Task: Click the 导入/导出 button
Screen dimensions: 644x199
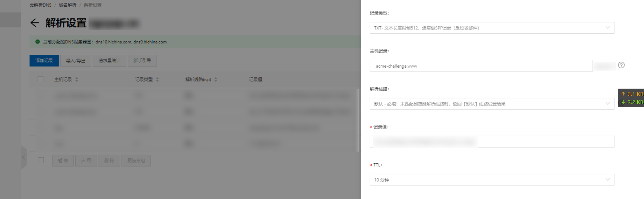Action: (x=76, y=61)
